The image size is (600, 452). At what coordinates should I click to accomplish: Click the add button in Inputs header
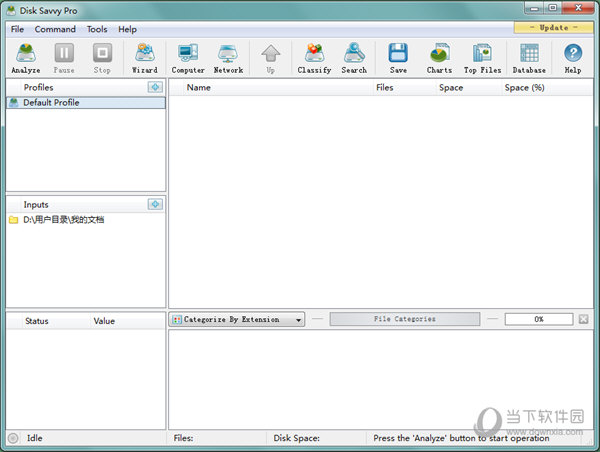pyautogui.click(x=155, y=204)
